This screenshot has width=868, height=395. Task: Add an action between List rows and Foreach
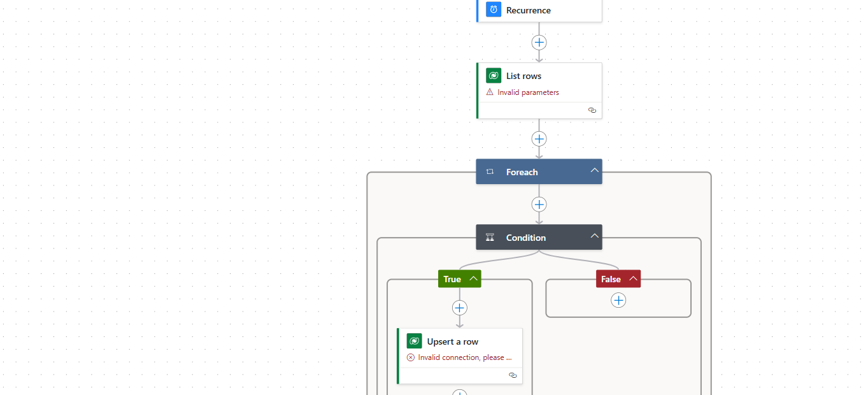tap(539, 139)
